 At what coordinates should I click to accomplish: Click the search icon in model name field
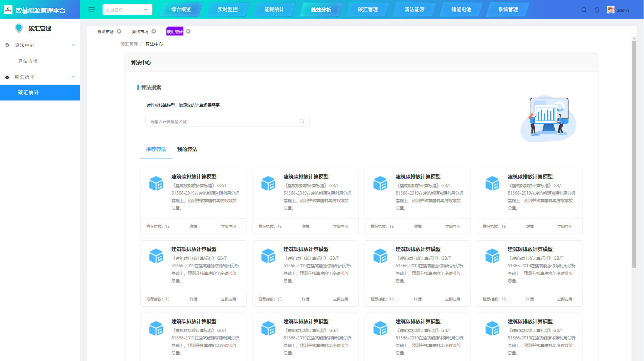[x=302, y=122]
